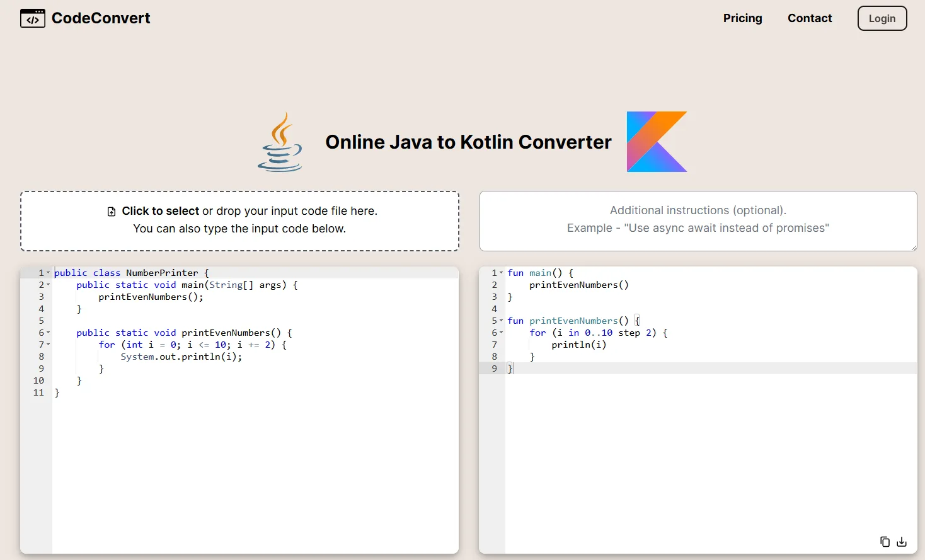The width and height of the screenshot is (925, 560).
Task: Open the Pricing page
Action: tap(742, 18)
